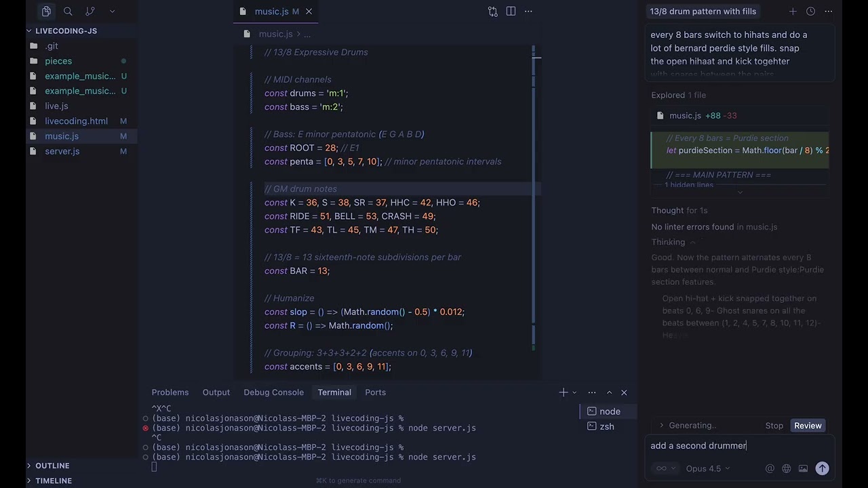Switch to the Problems tab
This screenshot has width=868, height=488.
pos(170,392)
